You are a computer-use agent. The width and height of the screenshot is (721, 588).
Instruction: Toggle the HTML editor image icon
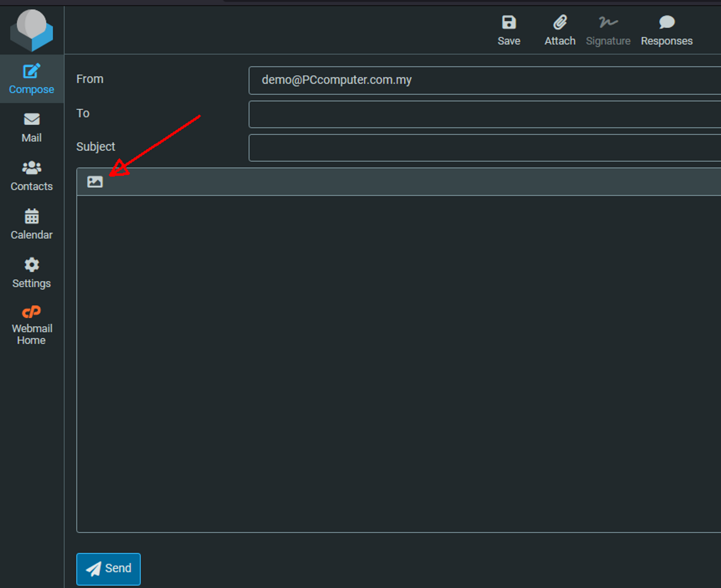(x=95, y=182)
